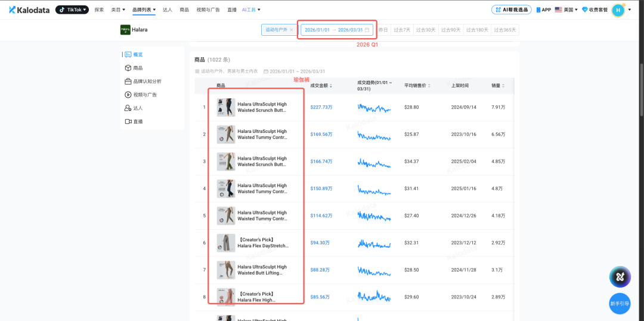Go to the 达人 nav tab
The image size is (644, 321).
tap(168, 10)
